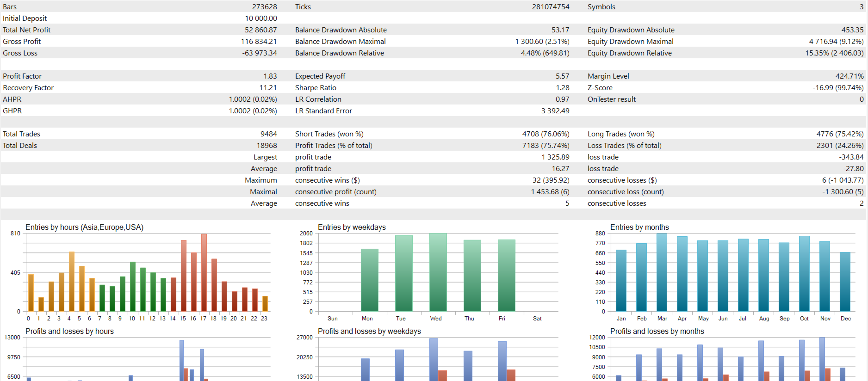This screenshot has height=381, width=868.
Task: Click the Equity Drawdown Maximal value
Action: click(836, 42)
